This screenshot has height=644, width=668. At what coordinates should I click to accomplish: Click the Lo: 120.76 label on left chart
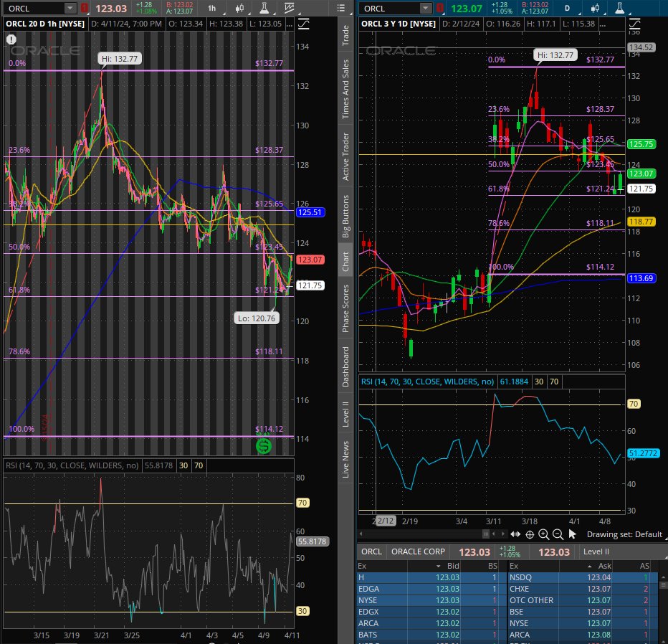click(257, 318)
